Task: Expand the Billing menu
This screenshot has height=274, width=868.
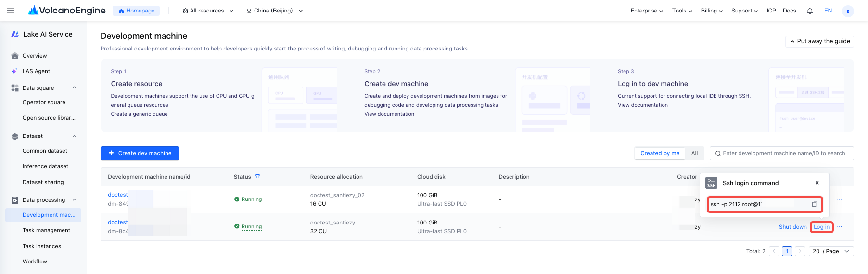Action: click(712, 11)
